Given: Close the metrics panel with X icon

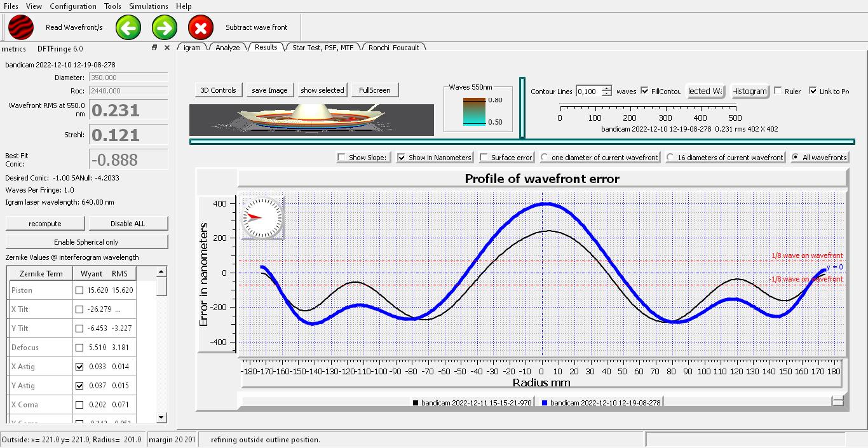Looking at the screenshot, I should coord(167,48).
